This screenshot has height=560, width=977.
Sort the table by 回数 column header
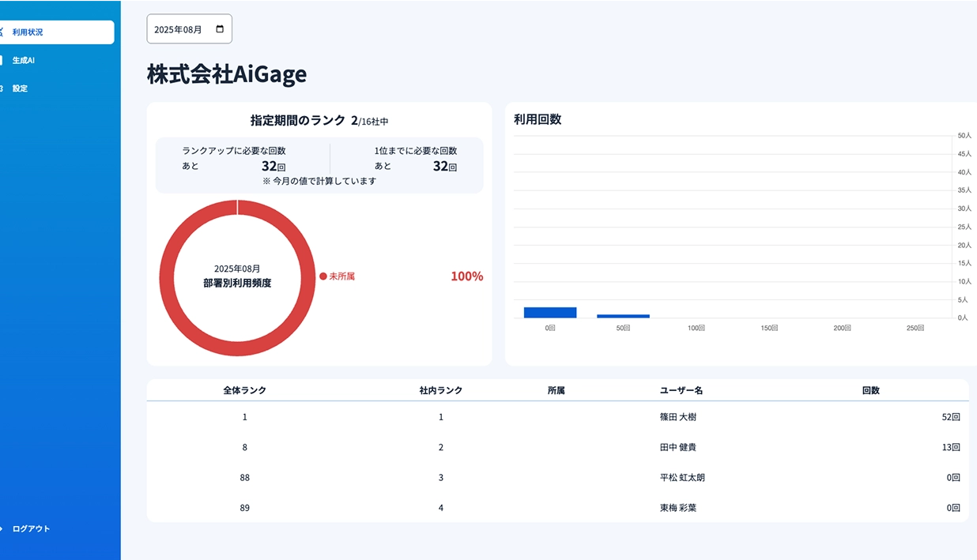[870, 389]
